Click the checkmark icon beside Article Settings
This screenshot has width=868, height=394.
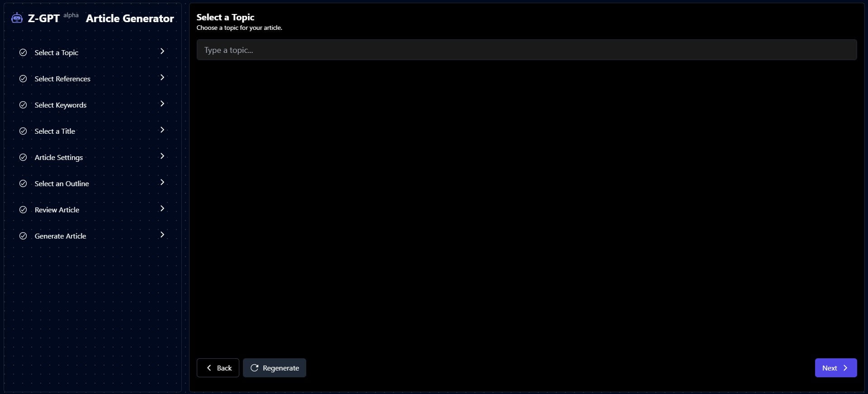tap(23, 157)
